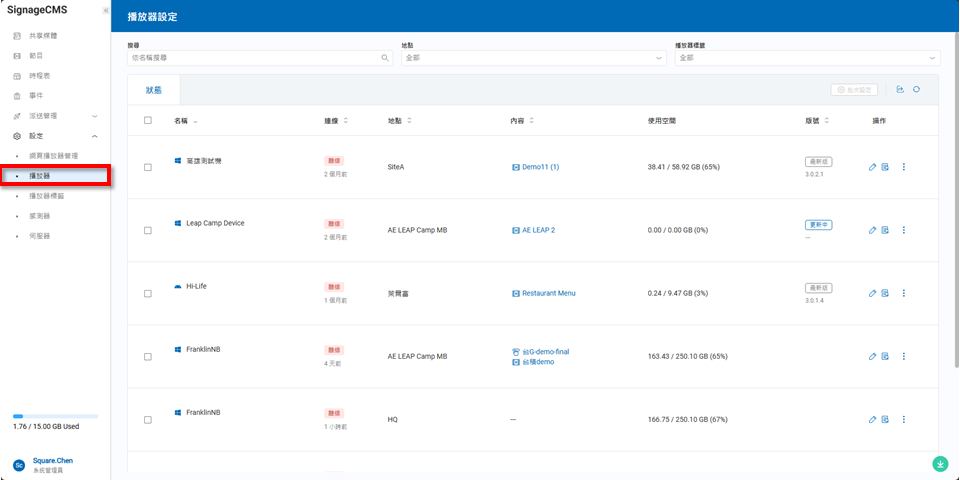Click the search magnifier icon
Screen dimensions: 960x480
(x=385, y=59)
